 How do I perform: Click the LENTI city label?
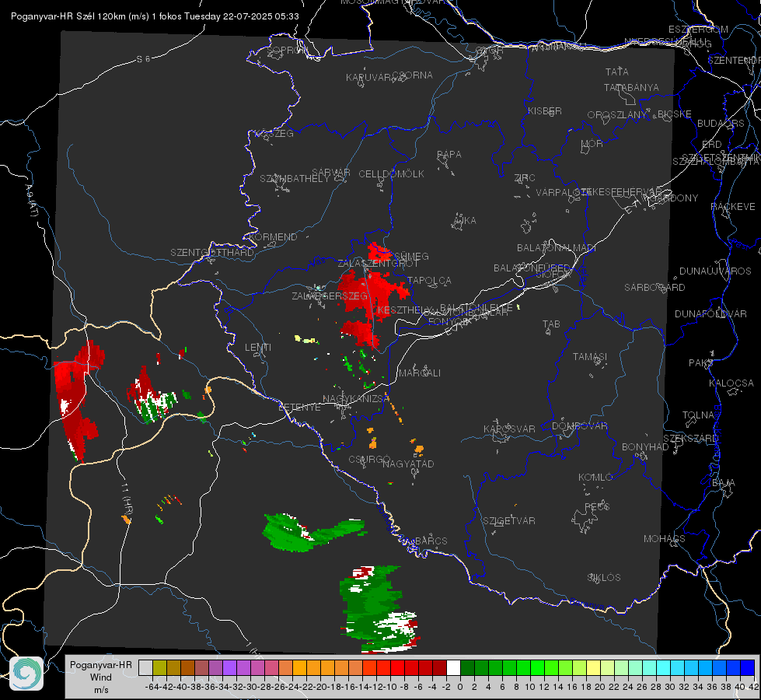click(258, 348)
